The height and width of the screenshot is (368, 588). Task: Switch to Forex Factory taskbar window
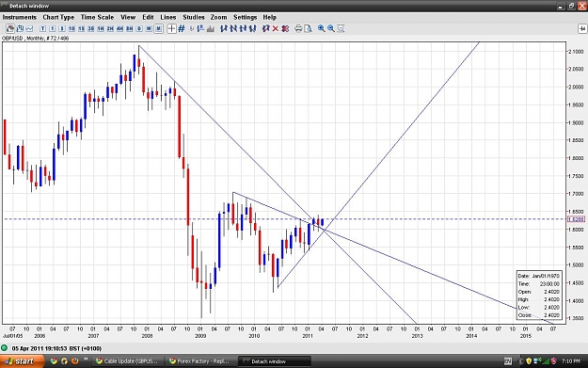pyautogui.click(x=200, y=361)
